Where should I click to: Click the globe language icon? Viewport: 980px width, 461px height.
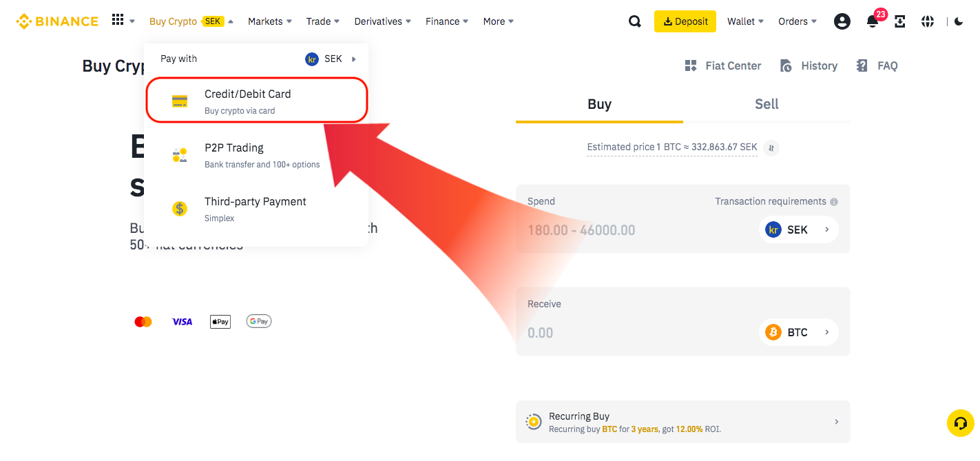click(x=928, y=21)
